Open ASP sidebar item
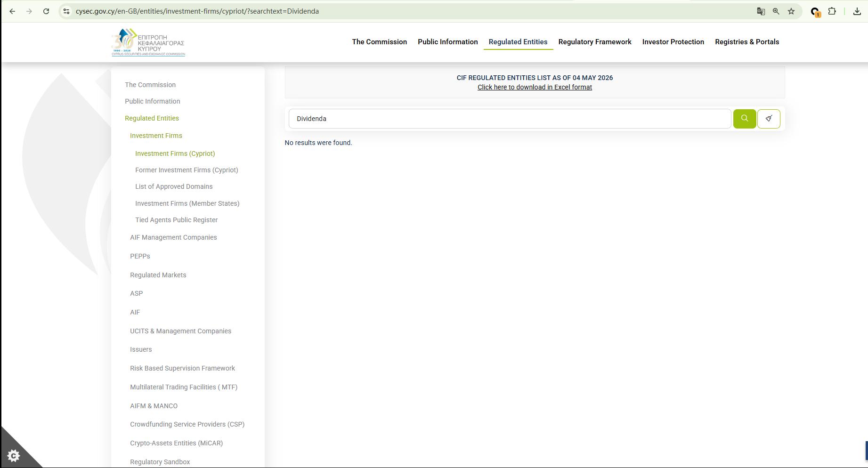 click(x=137, y=293)
